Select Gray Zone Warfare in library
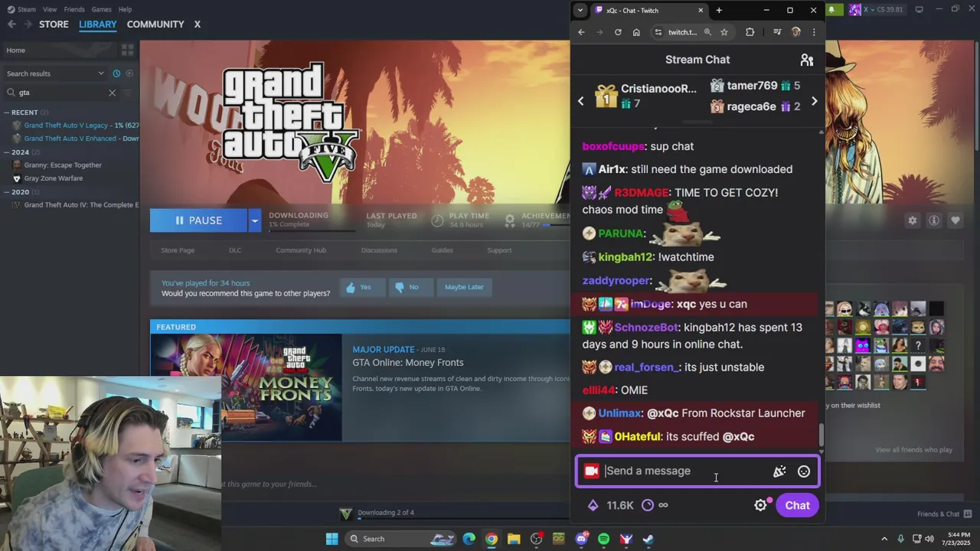Image resolution: width=980 pixels, height=551 pixels. [x=48, y=178]
